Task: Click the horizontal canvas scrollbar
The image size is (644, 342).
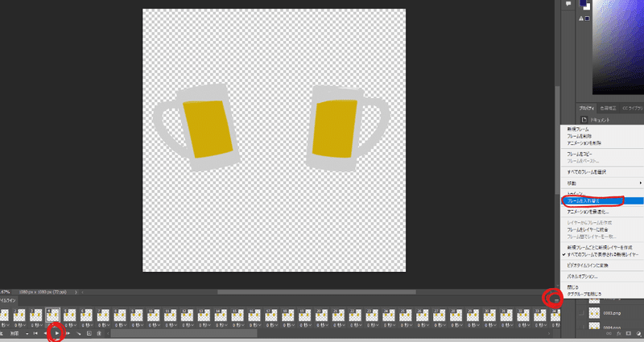Action: click(316, 292)
